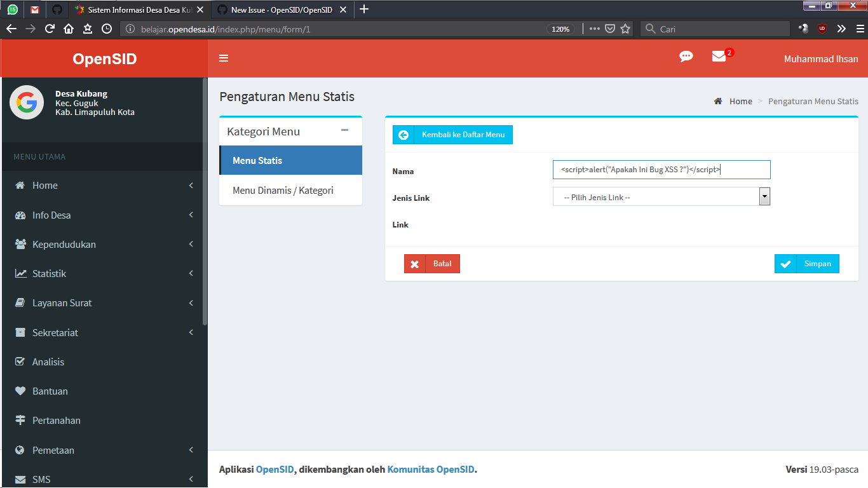Open the Komunitas OpenSID footer link
The image size is (868, 488).
tap(431, 470)
